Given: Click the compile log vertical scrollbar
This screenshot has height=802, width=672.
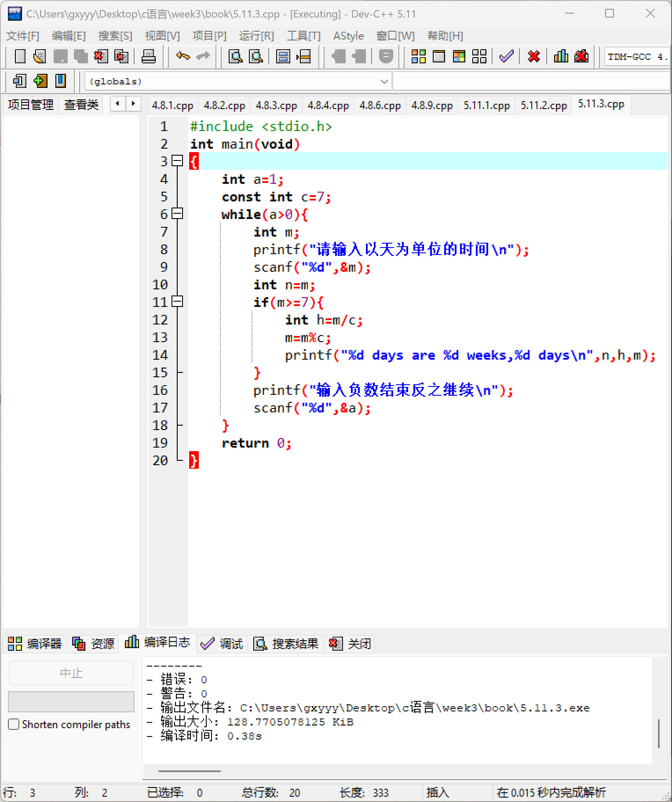Looking at the screenshot, I should 658,733.
